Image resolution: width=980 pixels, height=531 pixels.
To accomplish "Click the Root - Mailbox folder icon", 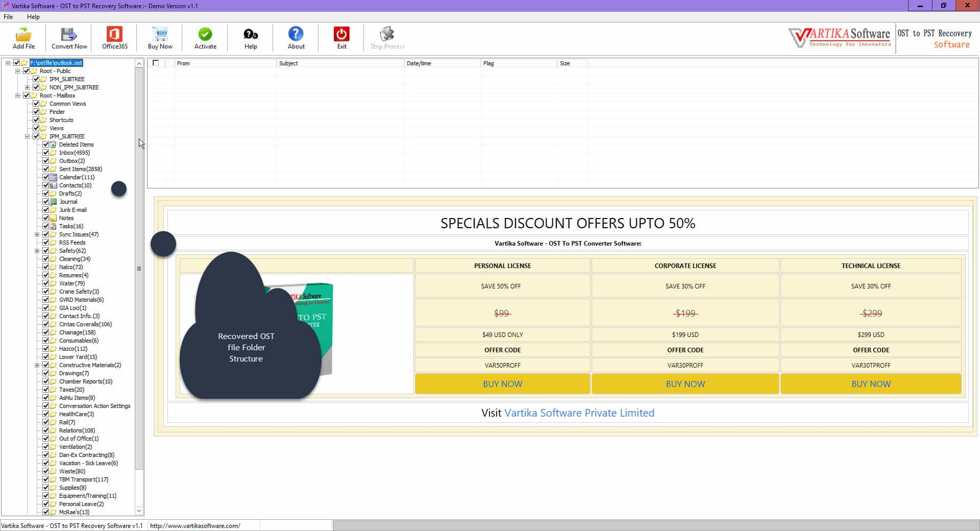I will click(34, 95).
